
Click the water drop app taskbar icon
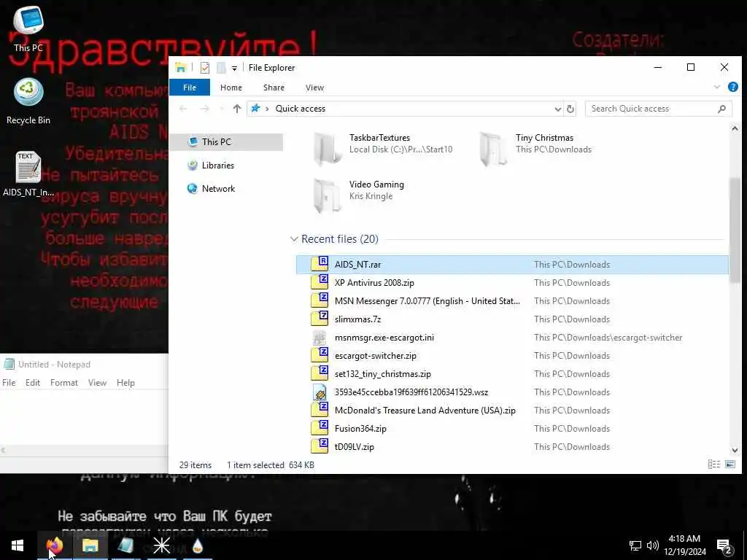(198, 545)
